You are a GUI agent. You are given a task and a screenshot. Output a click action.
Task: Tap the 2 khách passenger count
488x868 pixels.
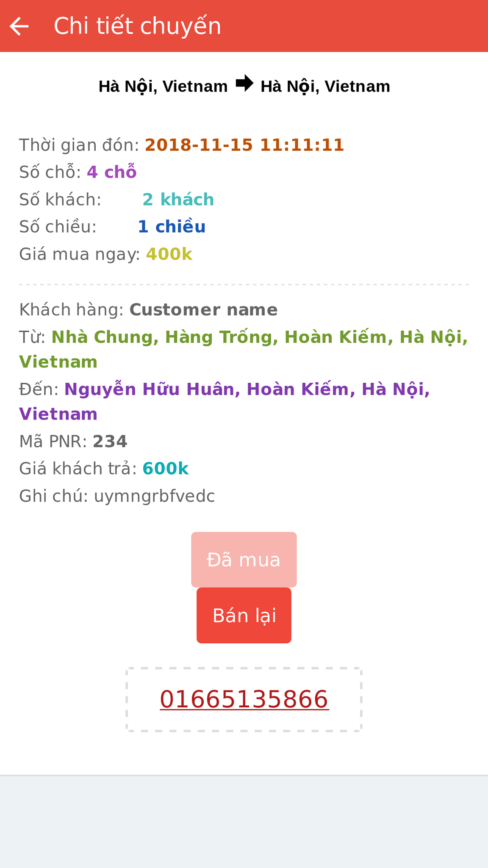click(178, 199)
